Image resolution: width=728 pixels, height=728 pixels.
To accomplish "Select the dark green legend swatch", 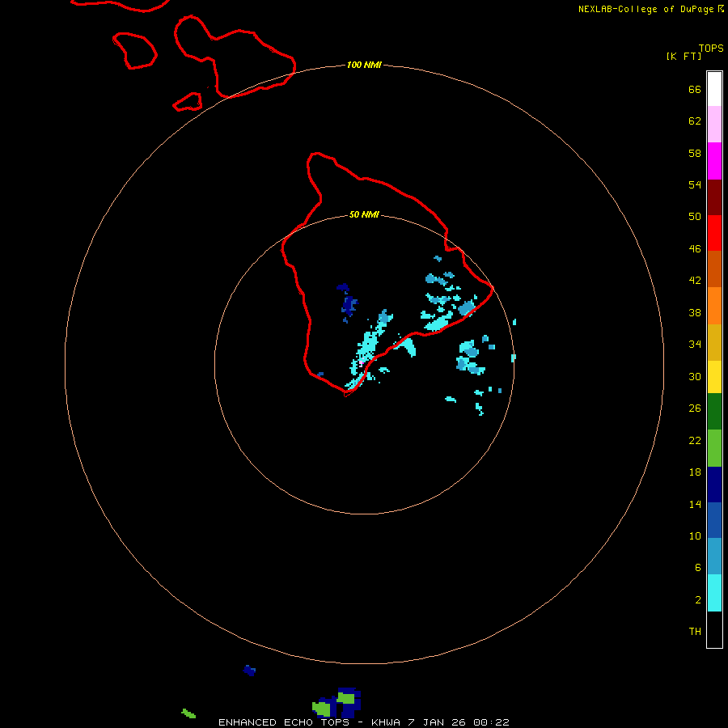I will coord(714,412).
